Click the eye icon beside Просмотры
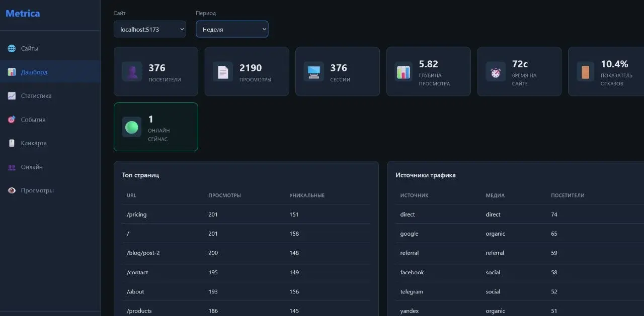644x316 pixels. [12, 190]
